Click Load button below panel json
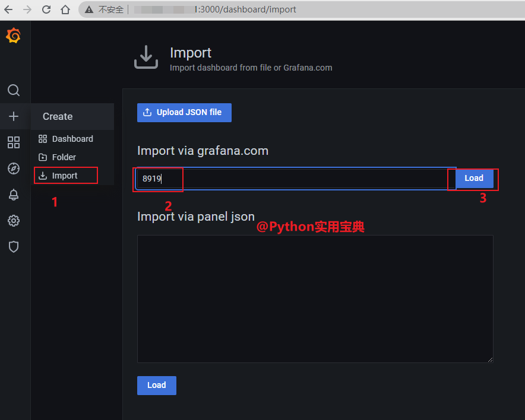Viewport: 525px width, 420px height. pos(156,385)
